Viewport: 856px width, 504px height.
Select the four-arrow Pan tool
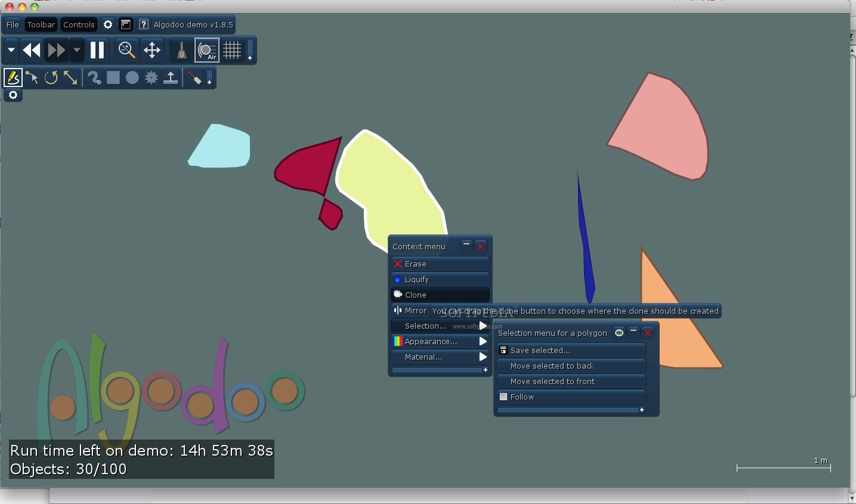click(152, 50)
